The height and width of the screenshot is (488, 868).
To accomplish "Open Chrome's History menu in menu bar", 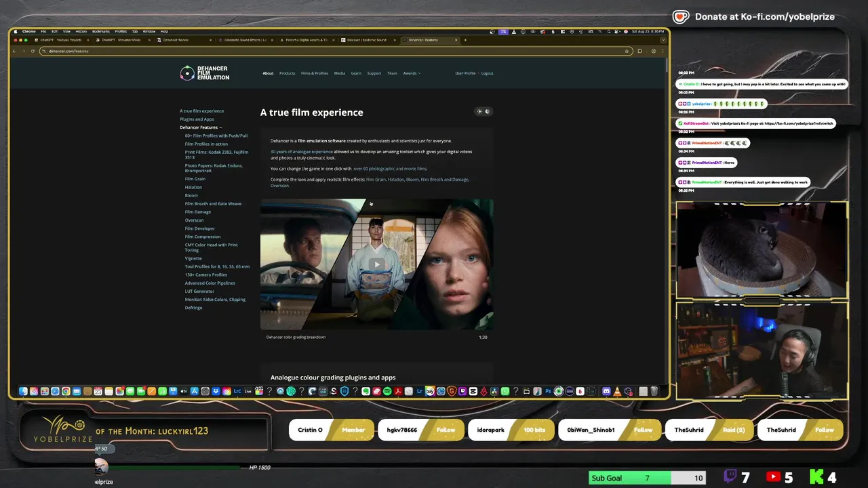I will (81, 31).
